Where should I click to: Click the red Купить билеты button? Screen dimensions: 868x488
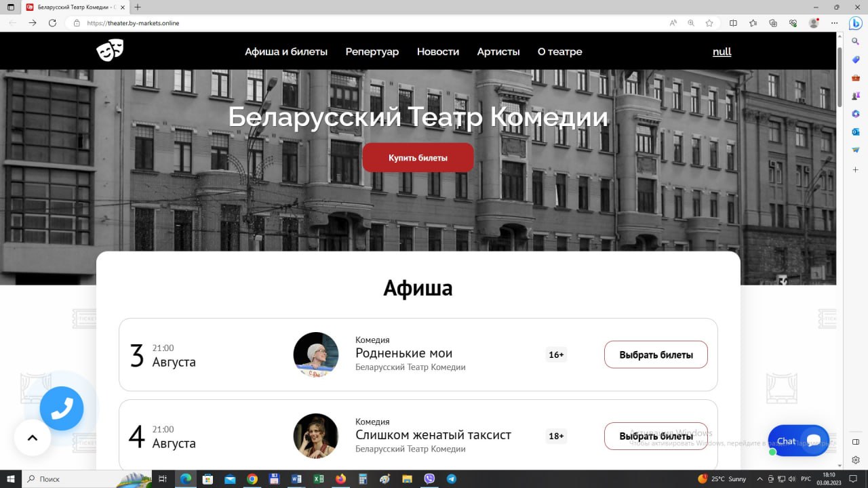click(x=418, y=157)
